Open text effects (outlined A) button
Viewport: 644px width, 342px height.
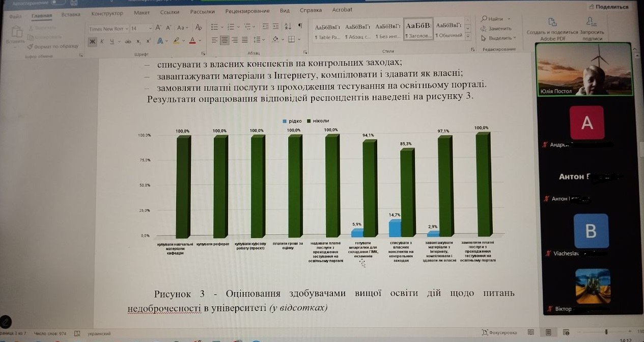click(160, 41)
